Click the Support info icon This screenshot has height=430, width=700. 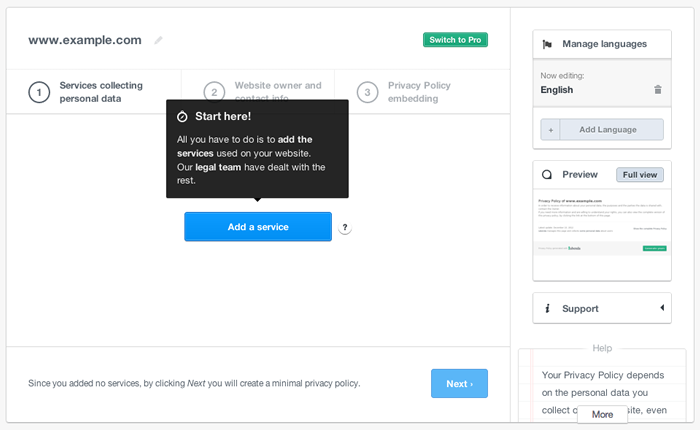coord(547,309)
